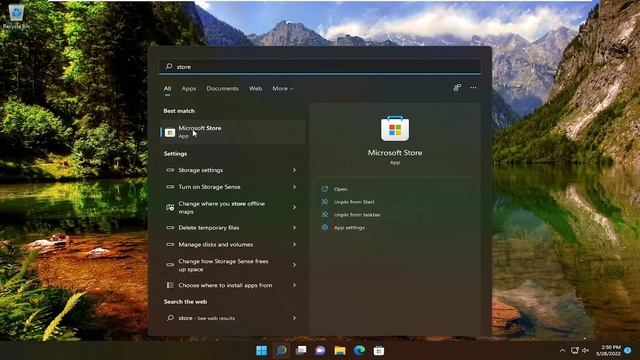This screenshot has width=640, height=360.
Task: Click the icon next to 'Choose where to install apps'
Action: [170, 285]
